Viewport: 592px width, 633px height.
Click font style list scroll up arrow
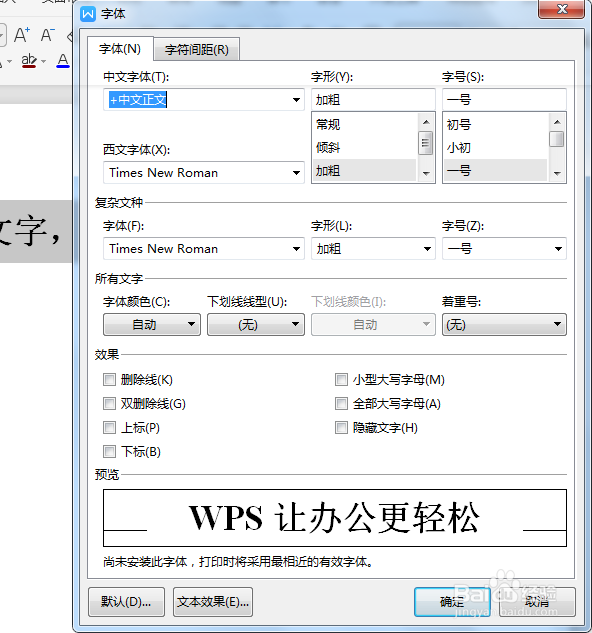[x=426, y=122]
